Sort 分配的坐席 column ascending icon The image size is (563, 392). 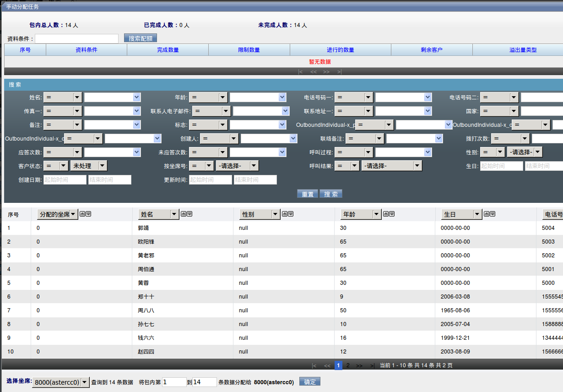82,214
